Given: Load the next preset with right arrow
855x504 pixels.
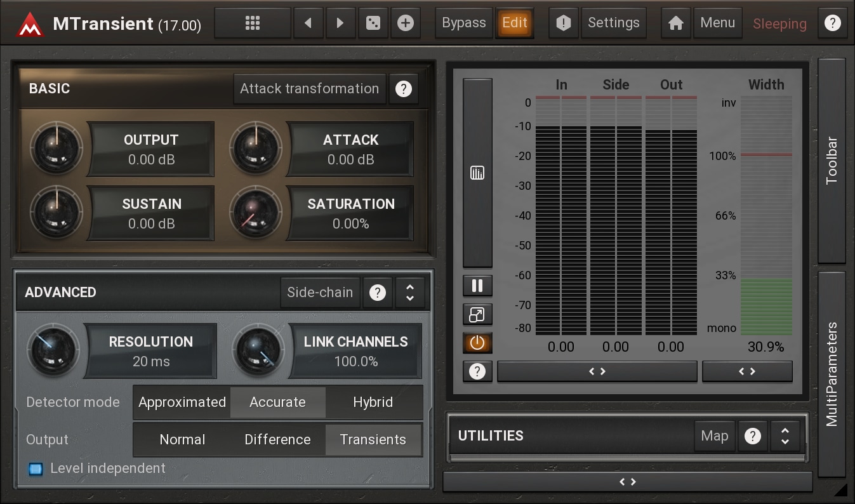Looking at the screenshot, I should point(340,23).
